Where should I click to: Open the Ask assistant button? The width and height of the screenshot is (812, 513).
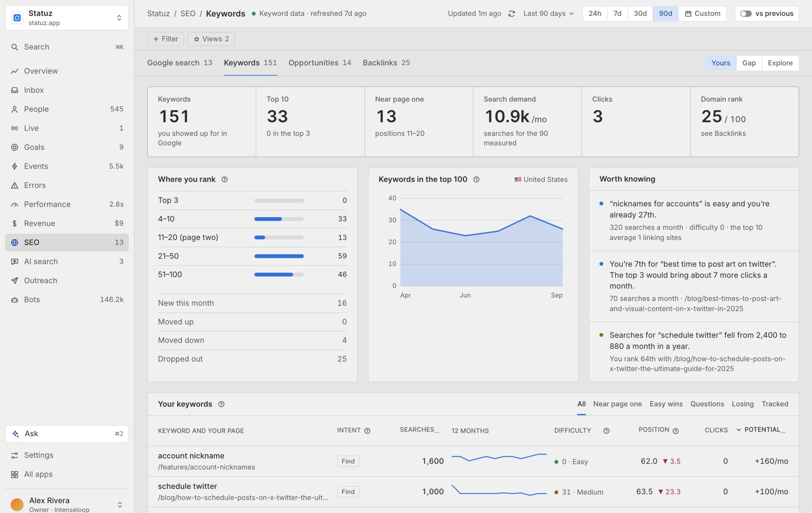[67, 434]
